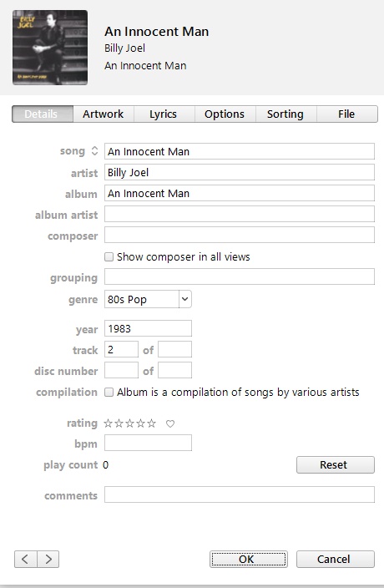384x588 pixels.
Task: Set rating to five stars
Action: [x=151, y=423]
